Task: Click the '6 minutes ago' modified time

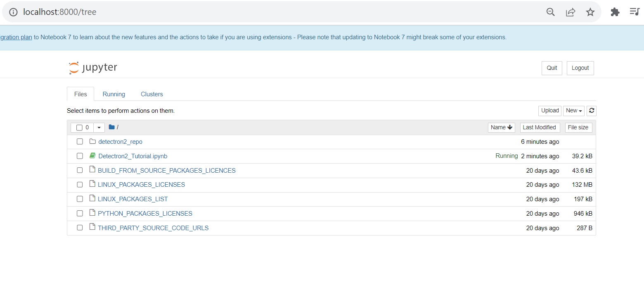Action: tap(540, 142)
